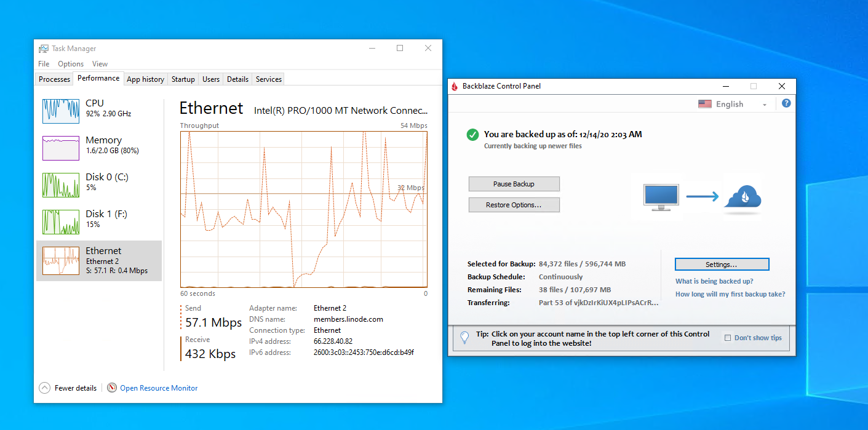Click the Receive 432 Kbps value
This screenshot has width=868, height=430.
pos(210,354)
